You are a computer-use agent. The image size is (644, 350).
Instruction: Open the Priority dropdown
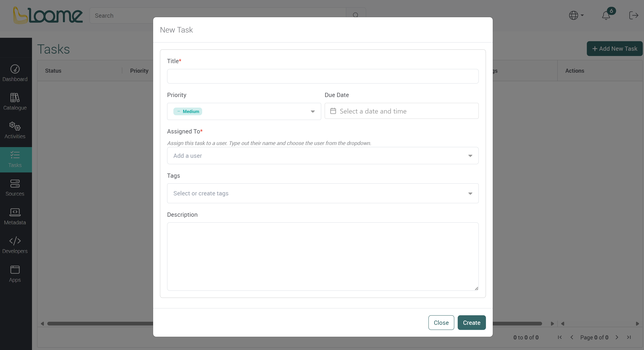(x=313, y=111)
